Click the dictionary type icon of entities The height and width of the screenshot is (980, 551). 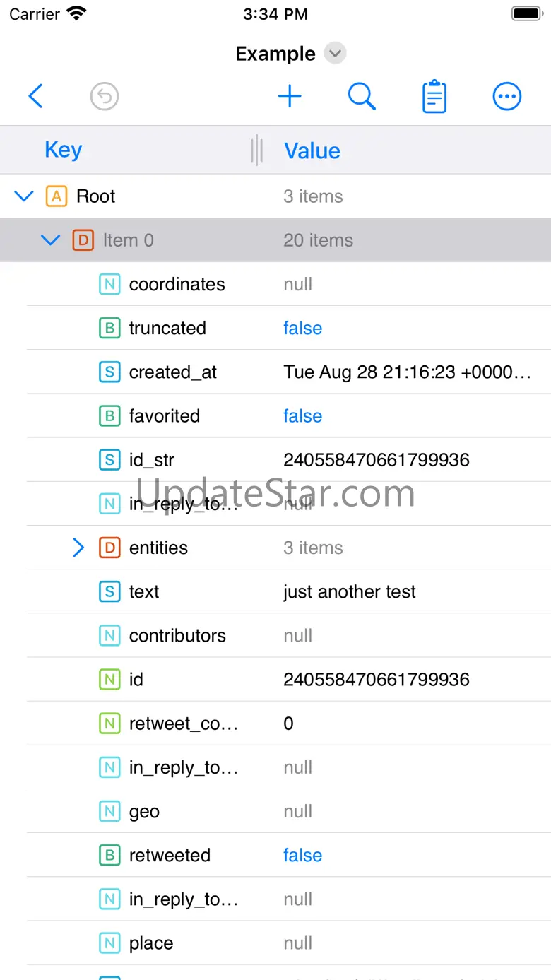click(109, 548)
